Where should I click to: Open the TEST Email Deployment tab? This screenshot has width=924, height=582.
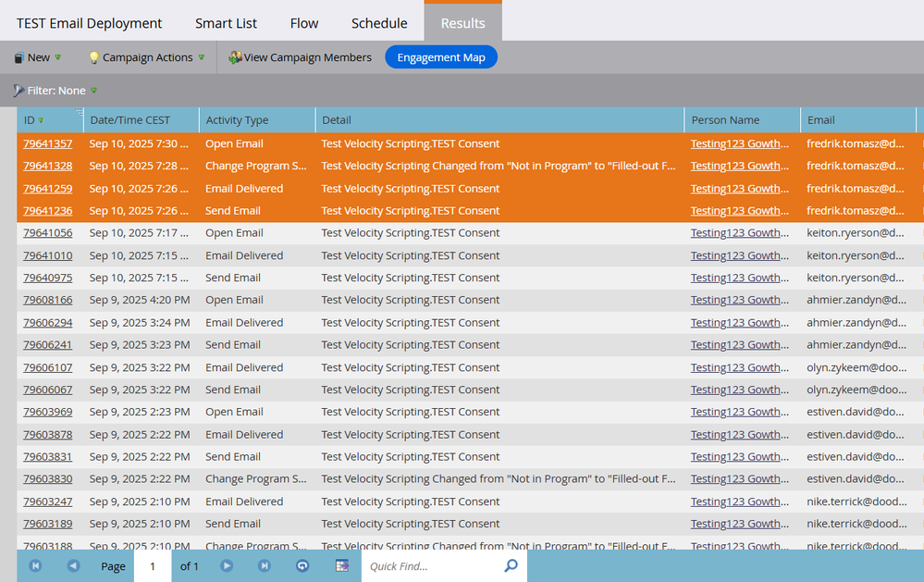pos(89,23)
